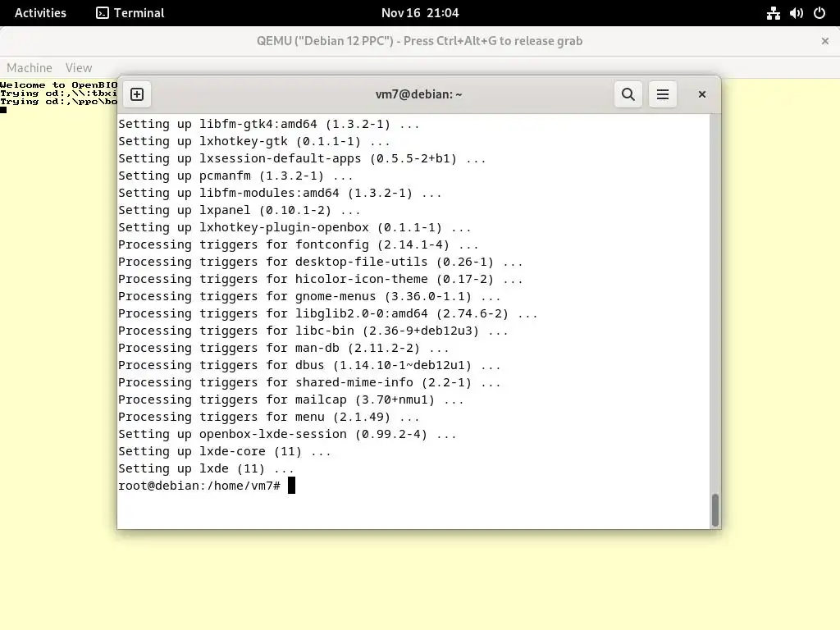Image resolution: width=840 pixels, height=630 pixels.
Task: Click 'Setting up pcmanfm (1.3.2-1)' line
Action: [235, 177]
